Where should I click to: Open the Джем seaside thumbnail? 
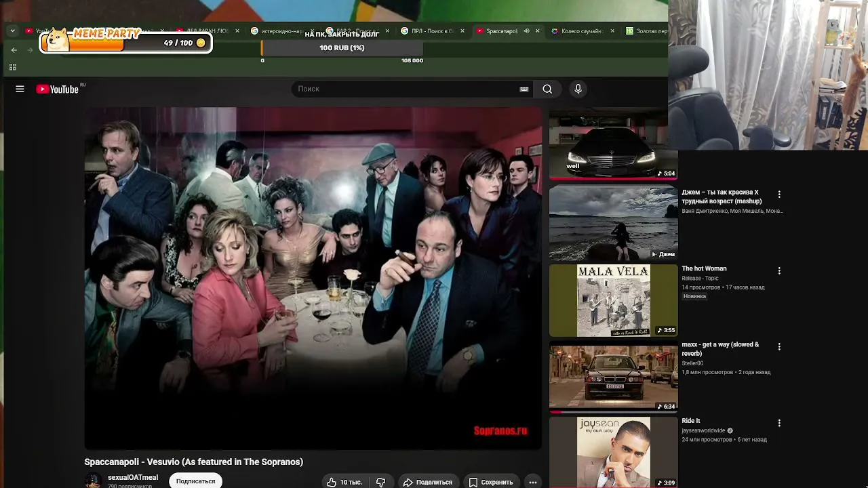click(x=613, y=224)
